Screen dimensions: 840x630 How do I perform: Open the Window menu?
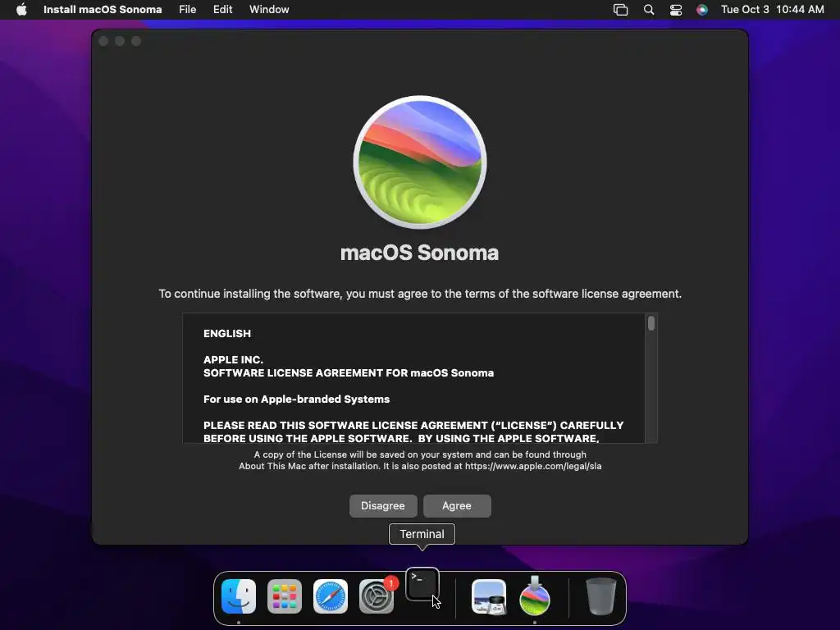tap(269, 10)
